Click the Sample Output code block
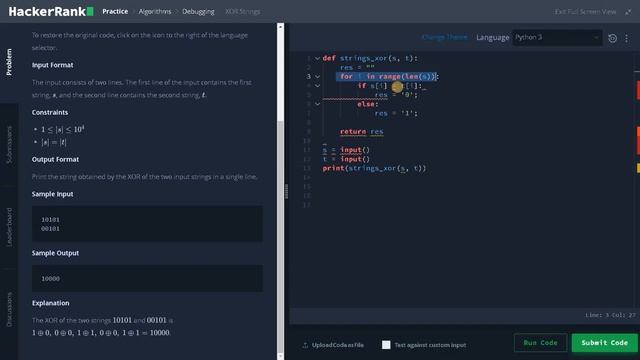Screen dimensions: 640x360 point(147,278)
